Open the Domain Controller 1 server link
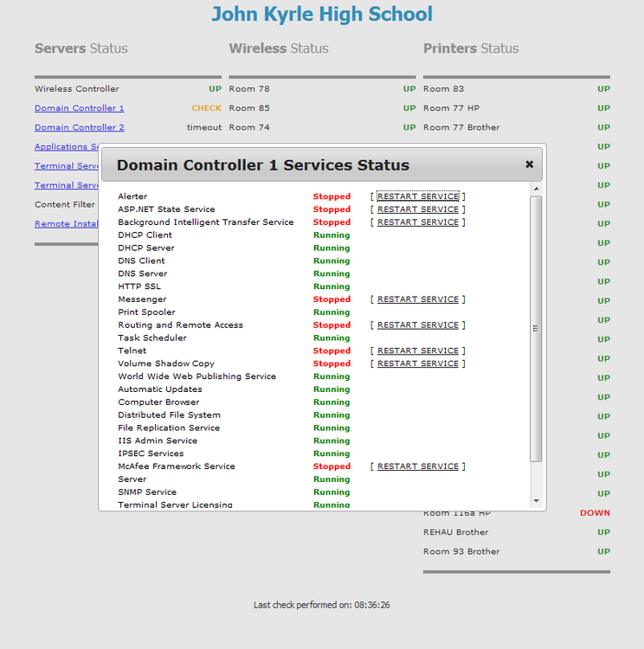The height and width of the screenshot is (649, 644). pos(79,107)
